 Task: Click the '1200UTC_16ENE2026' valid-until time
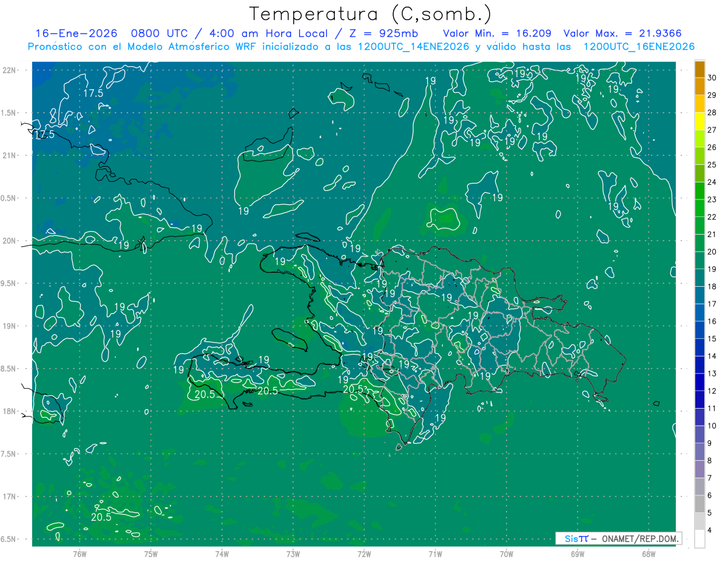point(639,47)
